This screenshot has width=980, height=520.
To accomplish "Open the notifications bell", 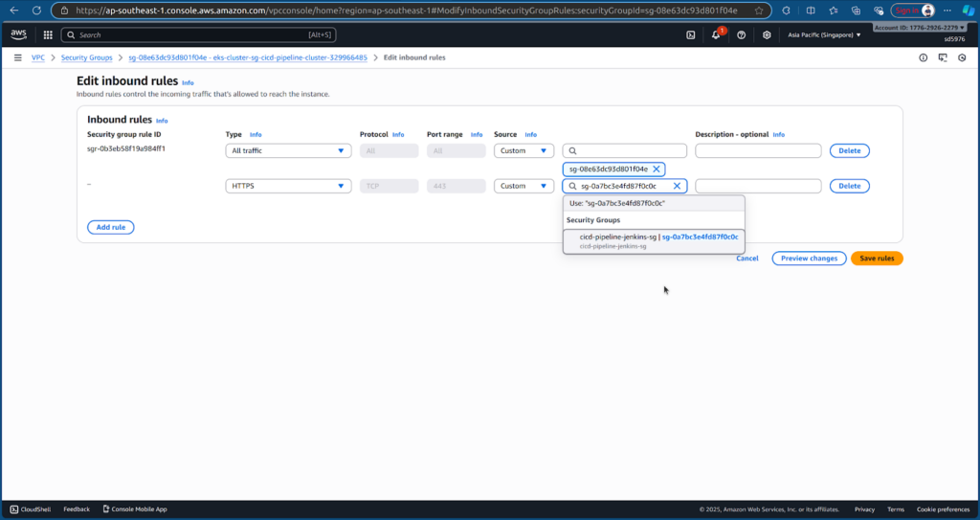I will [716, 34].
